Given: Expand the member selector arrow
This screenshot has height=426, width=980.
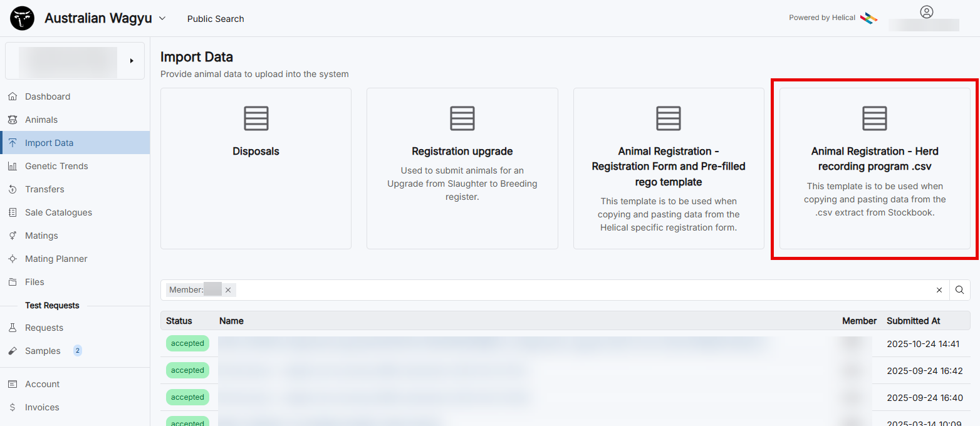Looking at the screenshot, I should click(x=132, y=61).
